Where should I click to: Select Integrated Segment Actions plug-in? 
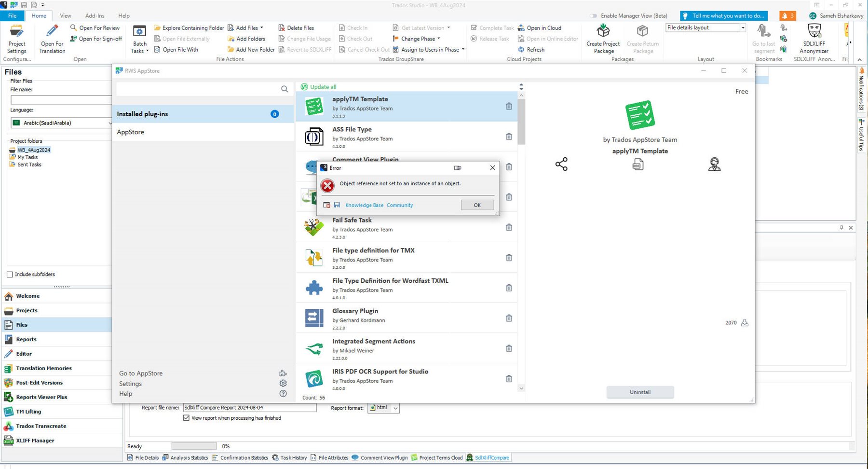[407, 348]
